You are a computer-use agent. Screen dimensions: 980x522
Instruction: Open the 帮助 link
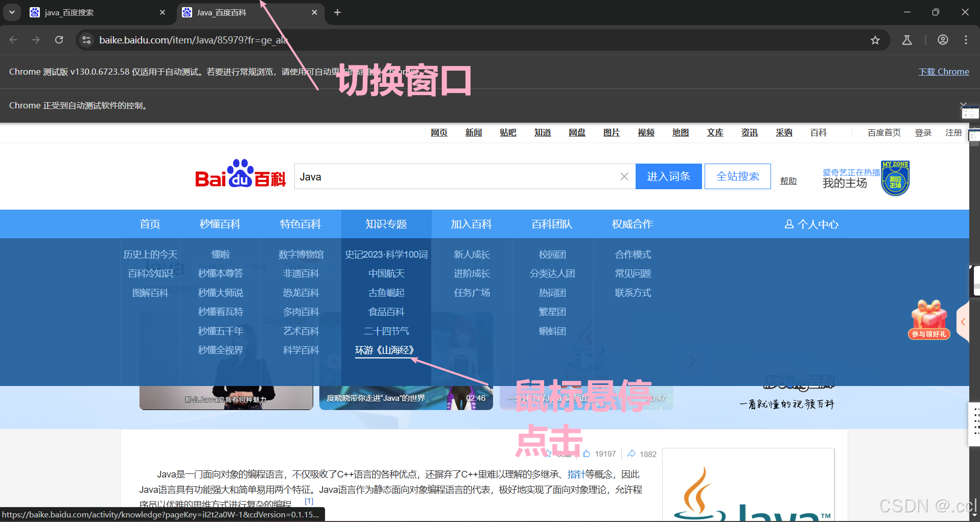(x=788, y=180)
